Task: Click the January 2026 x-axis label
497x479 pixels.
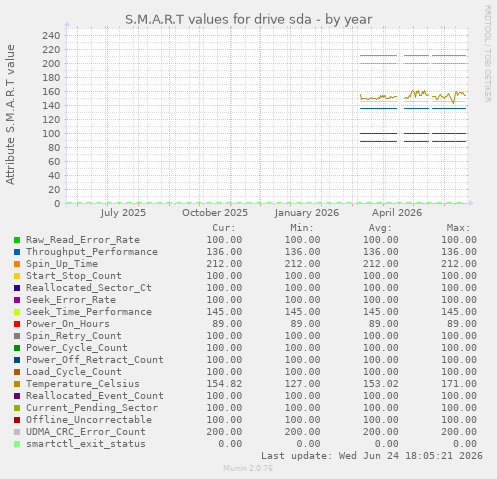Action: (307, 213)
